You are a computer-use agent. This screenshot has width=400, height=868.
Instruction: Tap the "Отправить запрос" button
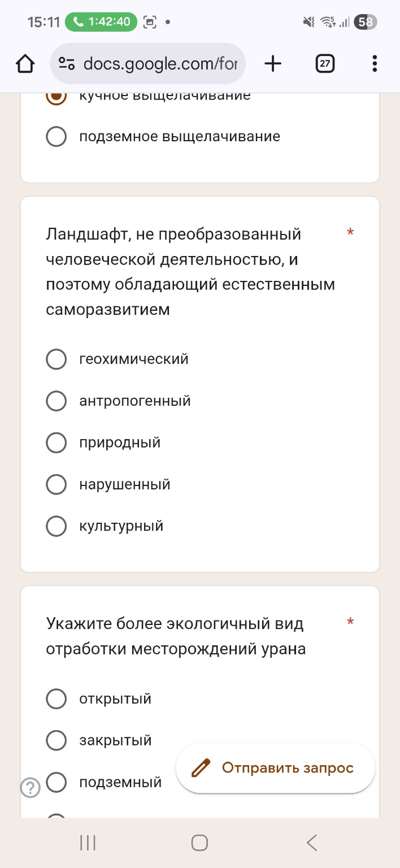click(x=275, y=767)
